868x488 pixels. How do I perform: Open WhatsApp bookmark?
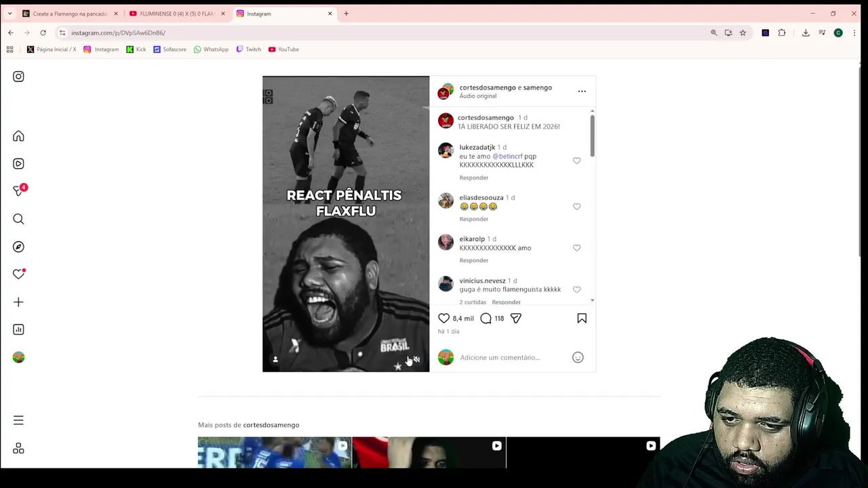pyautogui.click(x=211, y=49)
